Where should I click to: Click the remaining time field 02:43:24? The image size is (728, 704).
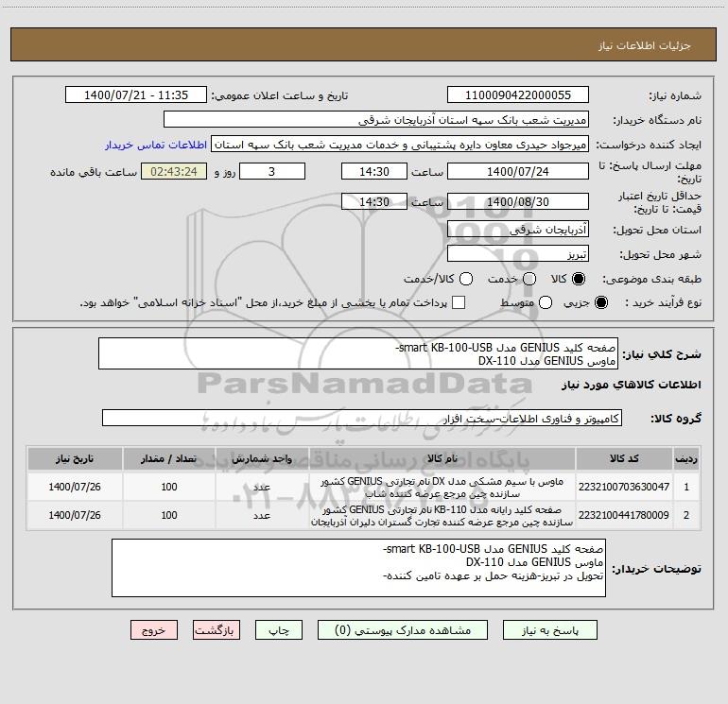click(x=174, y=171)
